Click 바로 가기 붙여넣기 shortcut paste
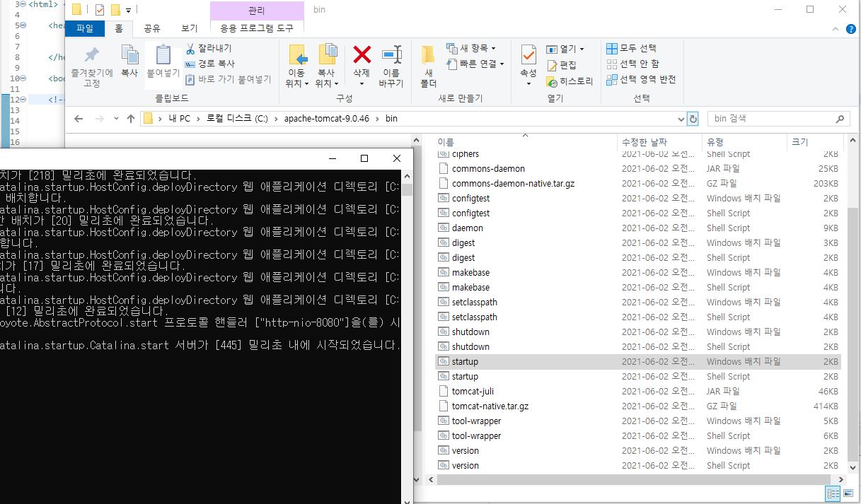 click(229, 79)
